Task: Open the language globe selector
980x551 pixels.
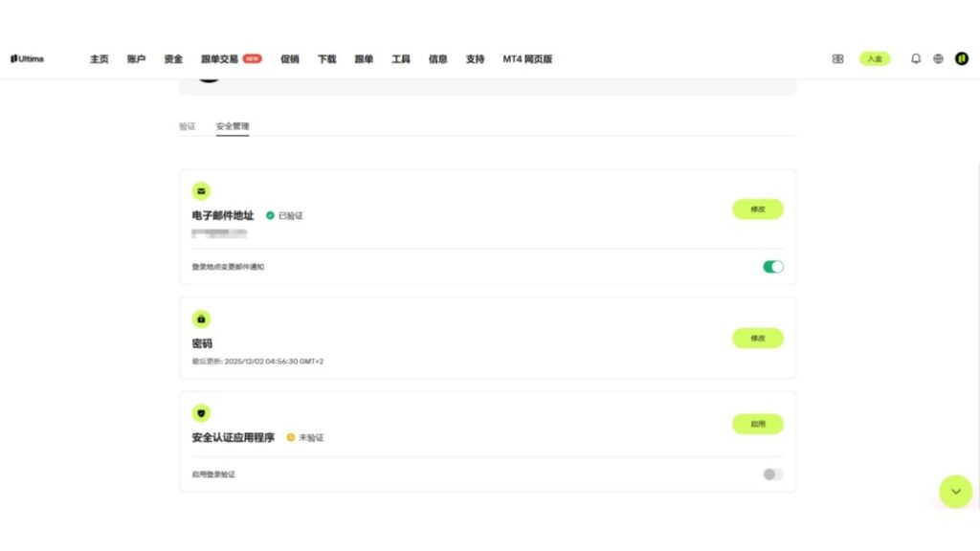Action: coord(938,58)
